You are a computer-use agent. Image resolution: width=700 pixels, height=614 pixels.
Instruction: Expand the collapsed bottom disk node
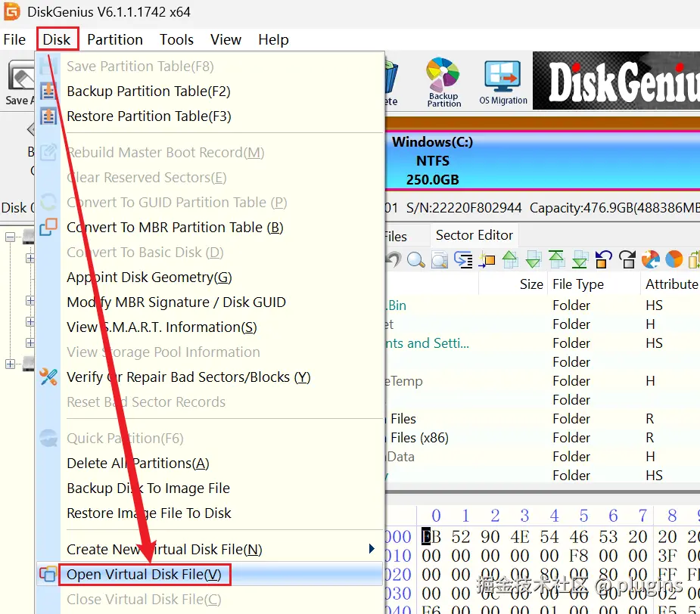[10, 364]
